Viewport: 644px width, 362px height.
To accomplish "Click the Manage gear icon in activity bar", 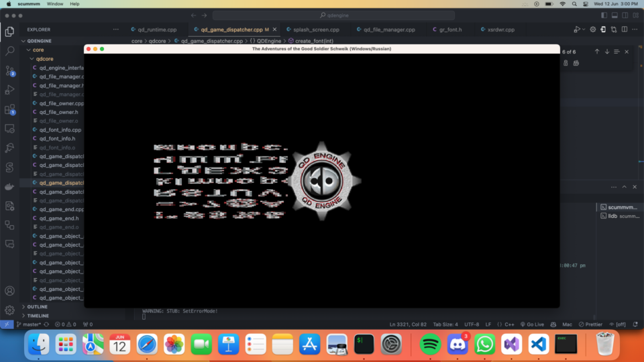I will [x=9, y=310].
